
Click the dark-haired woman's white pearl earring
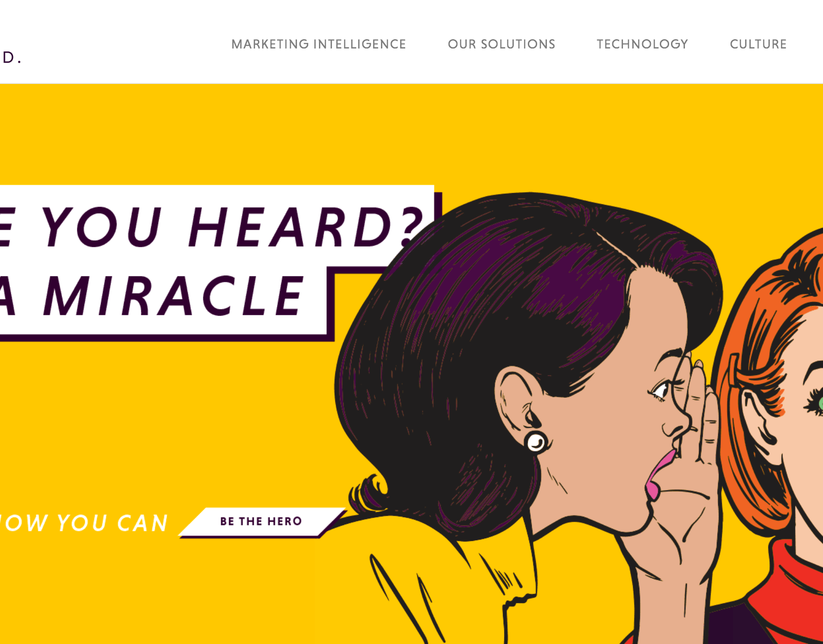(536, 442)
